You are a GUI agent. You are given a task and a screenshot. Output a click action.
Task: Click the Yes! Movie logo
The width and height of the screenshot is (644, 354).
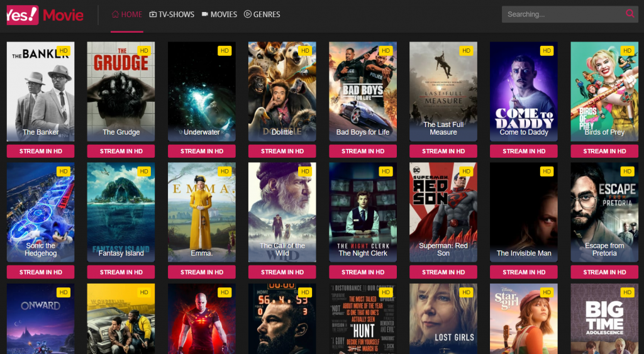point(45,15)
